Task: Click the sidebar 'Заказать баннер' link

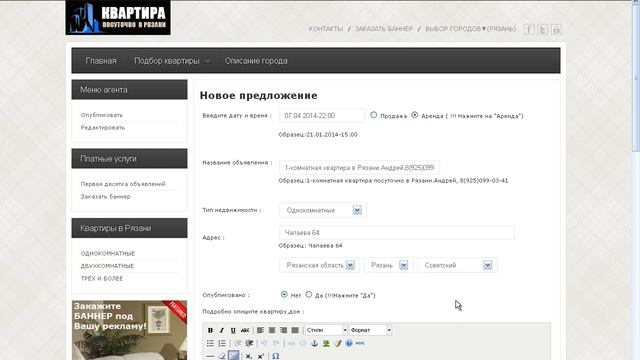Action: coord(105,197)
